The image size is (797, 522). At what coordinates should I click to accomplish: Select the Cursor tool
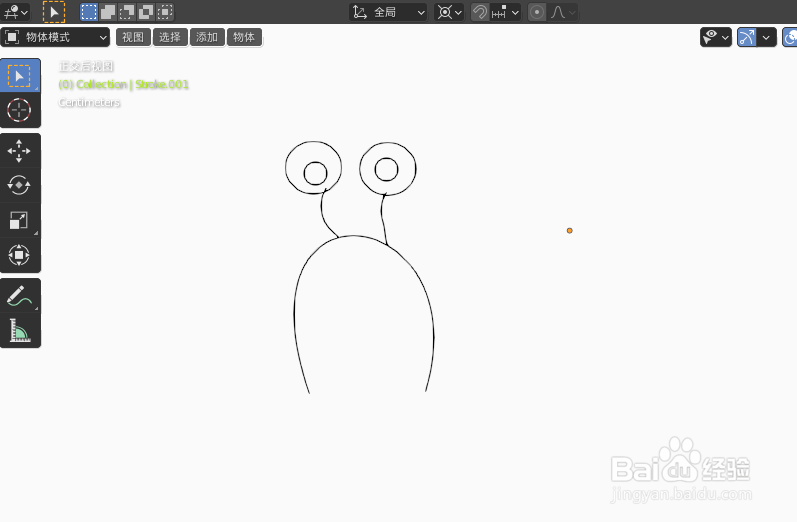(19, 110)
